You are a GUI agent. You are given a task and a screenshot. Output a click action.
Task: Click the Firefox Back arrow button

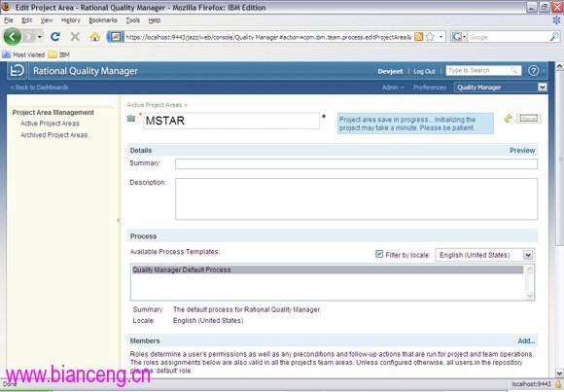pyautogui.click(x=13, y=36)
